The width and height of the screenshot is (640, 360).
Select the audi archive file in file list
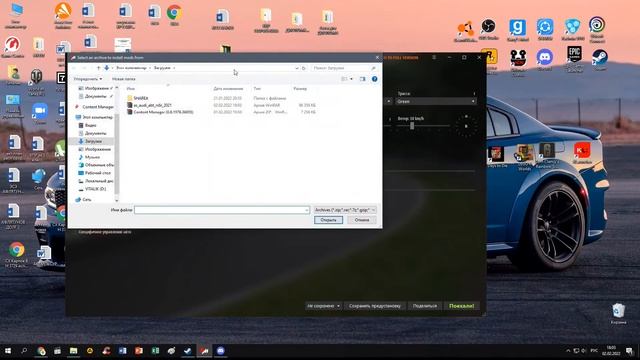pyautogui.click(x=152, y=105)
